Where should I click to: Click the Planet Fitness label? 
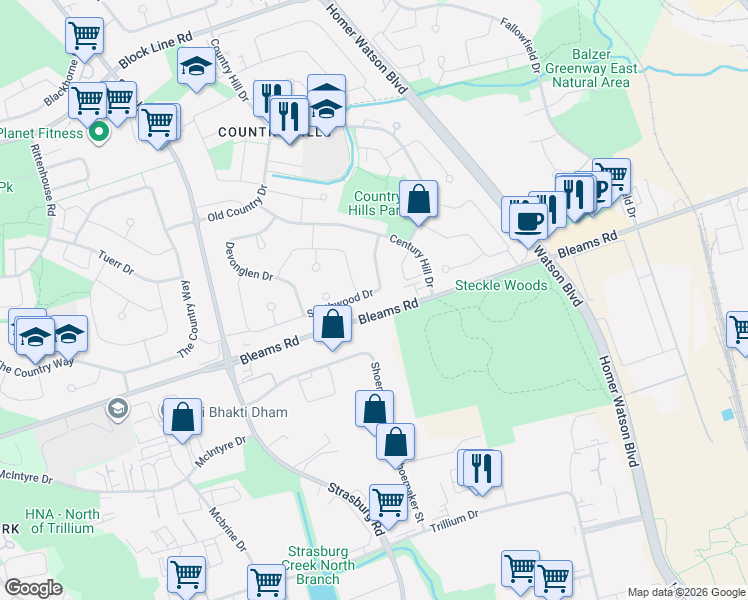pos(42,133)
